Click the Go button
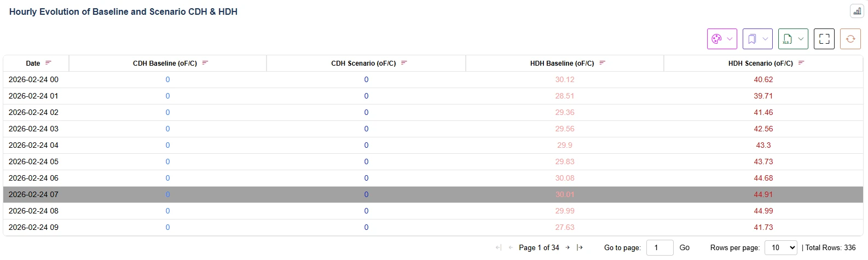Screen dimensions: 868x260 [x=685, y=247]
